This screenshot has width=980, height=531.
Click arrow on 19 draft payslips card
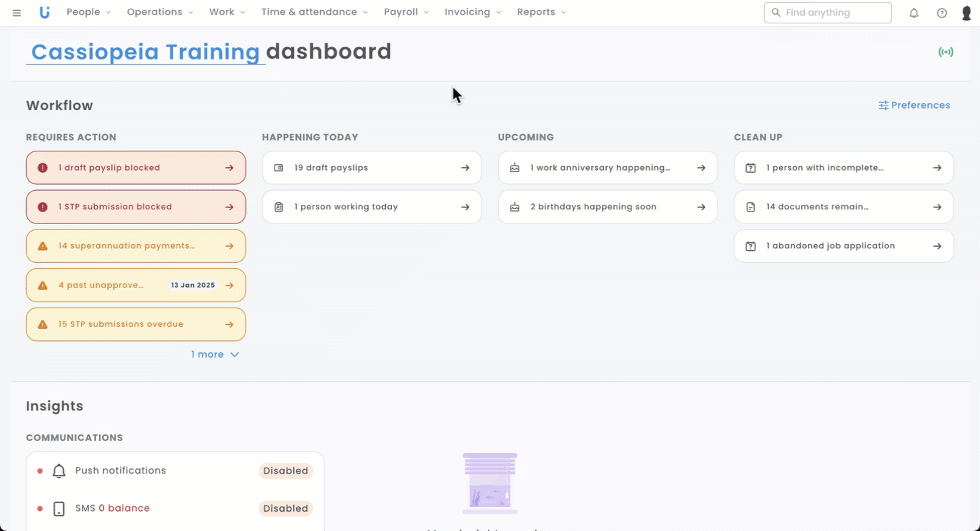point(465,168)
